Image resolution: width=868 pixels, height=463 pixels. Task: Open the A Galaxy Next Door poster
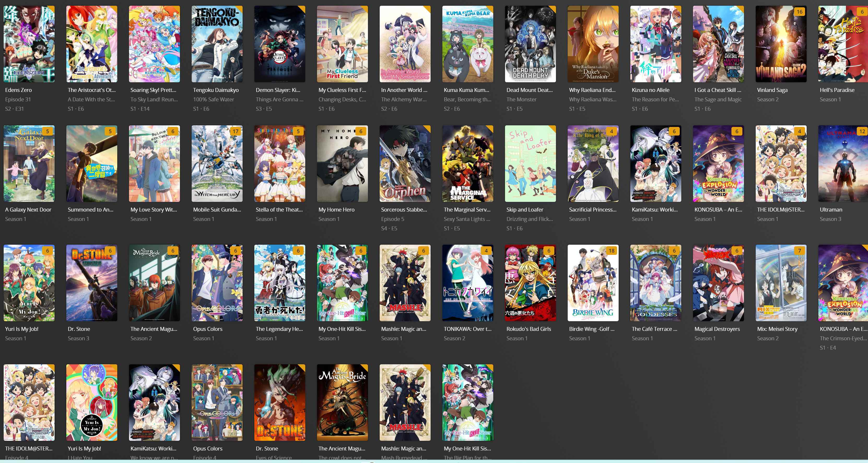(x=29, y=163)
